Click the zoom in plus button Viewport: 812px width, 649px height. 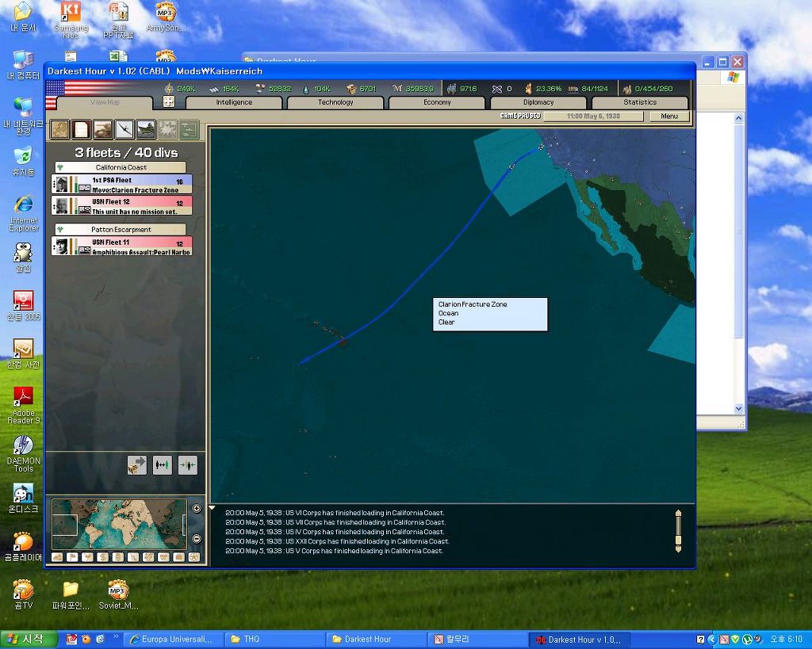pos(197,508)
